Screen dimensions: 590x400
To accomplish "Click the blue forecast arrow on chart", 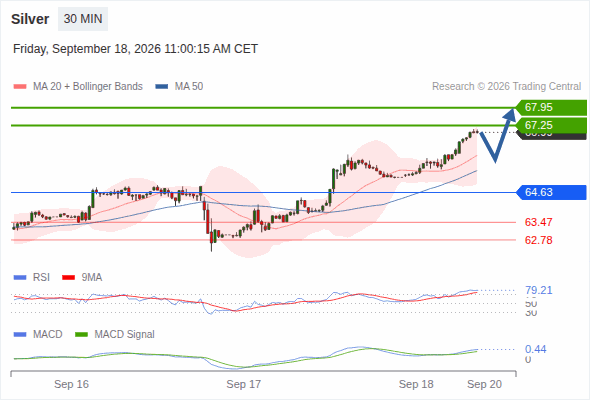I will click(x=497, y=135).
